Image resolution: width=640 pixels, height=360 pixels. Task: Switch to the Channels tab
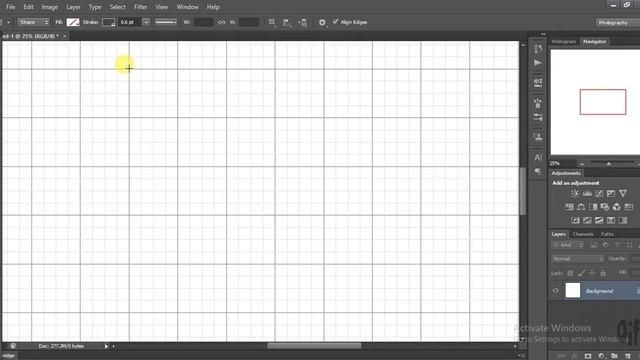point(583,234)
